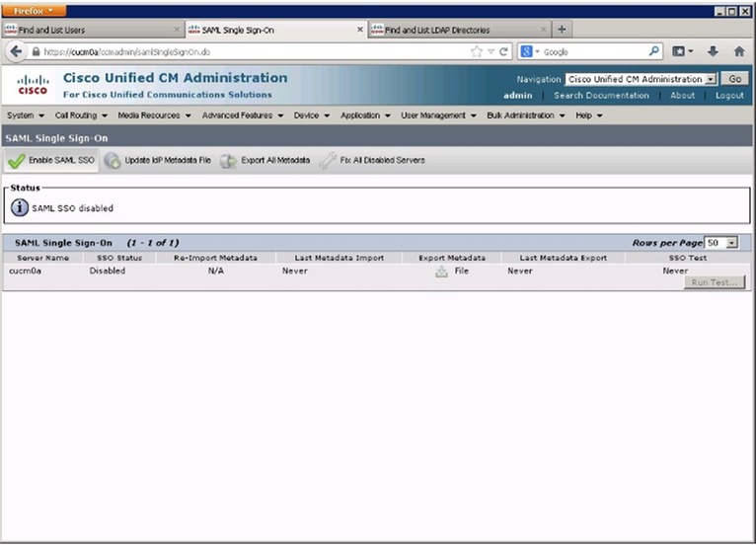Open the bookmarks menu icon
The width and height of the screenshot is (756, 545).
coord(682,51)
